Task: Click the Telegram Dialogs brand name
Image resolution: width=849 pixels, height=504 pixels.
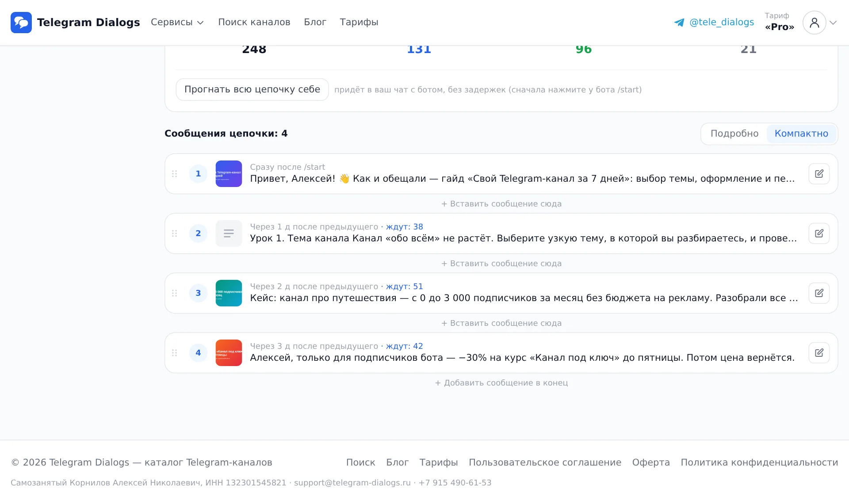Action: [x=88, y=23]
